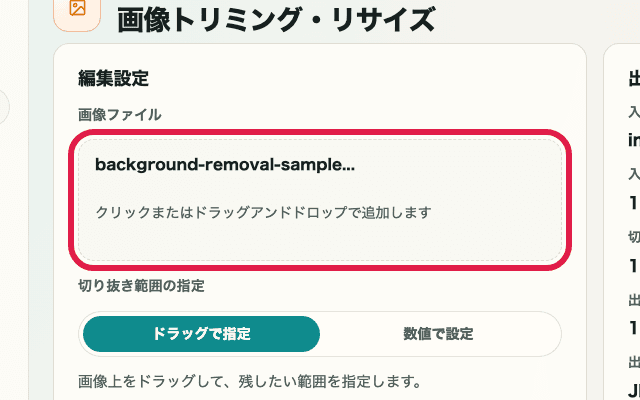Switch to 数値で設定 mode
Screen dimensions: 640x400
pos(438,334)
